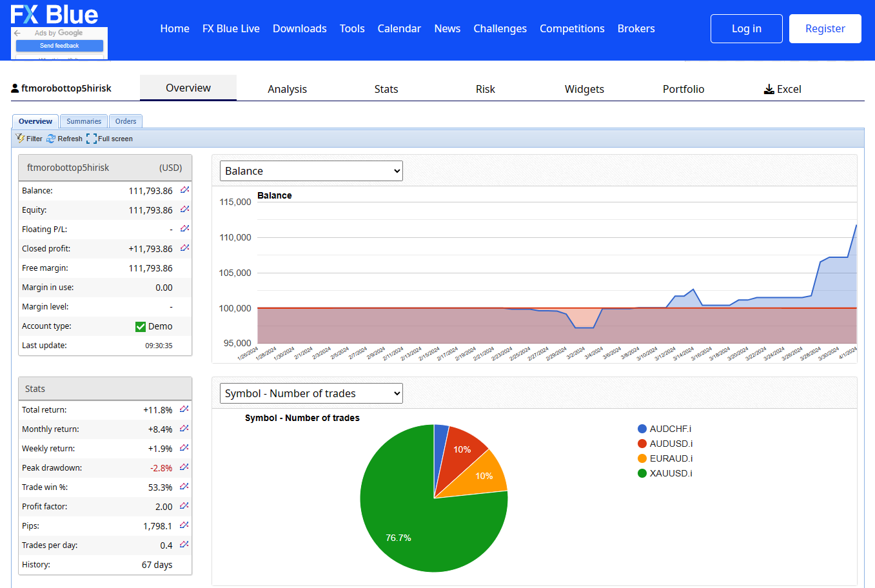Open the chart icon for Monthly return
Screen dimensions: 875x588
184,429
